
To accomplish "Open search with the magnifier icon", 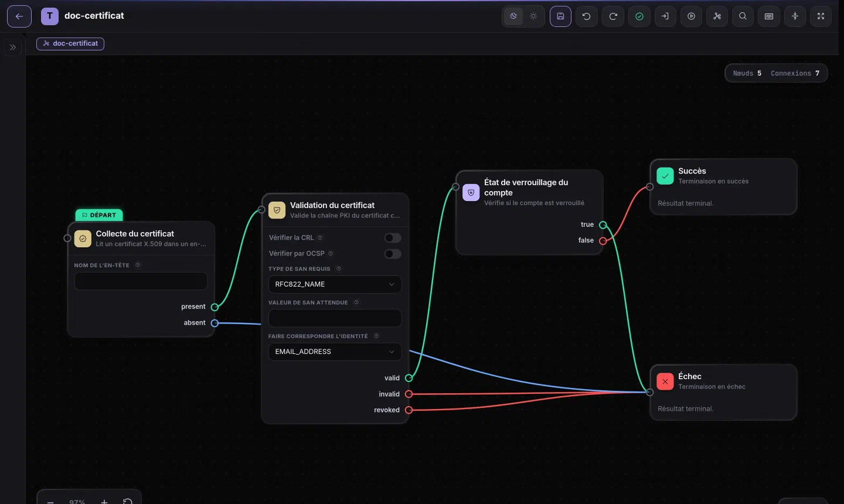I will point(743,16).
